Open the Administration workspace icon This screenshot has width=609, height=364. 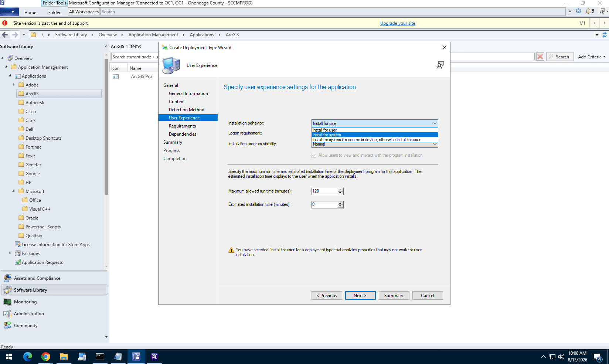click(7, 313)
